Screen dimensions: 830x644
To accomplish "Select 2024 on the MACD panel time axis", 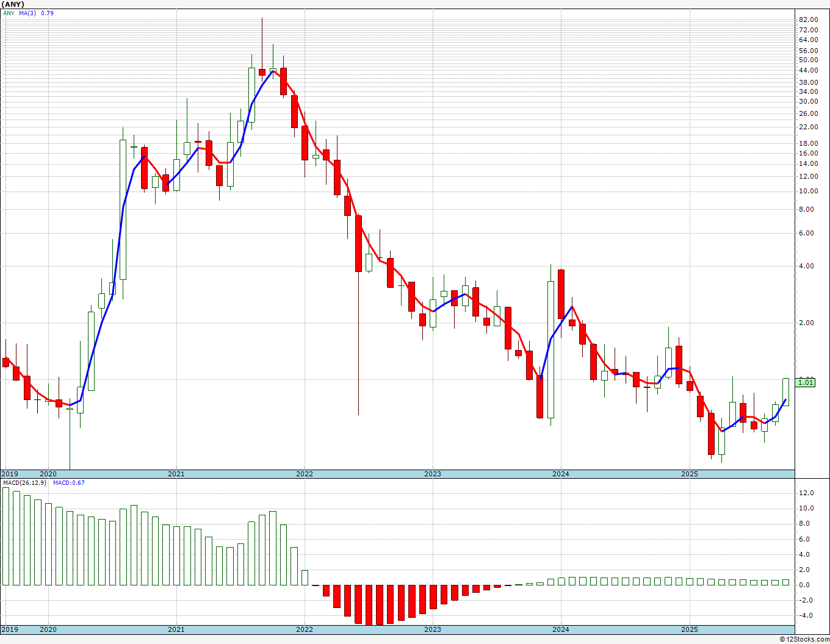I will [561, 629].
